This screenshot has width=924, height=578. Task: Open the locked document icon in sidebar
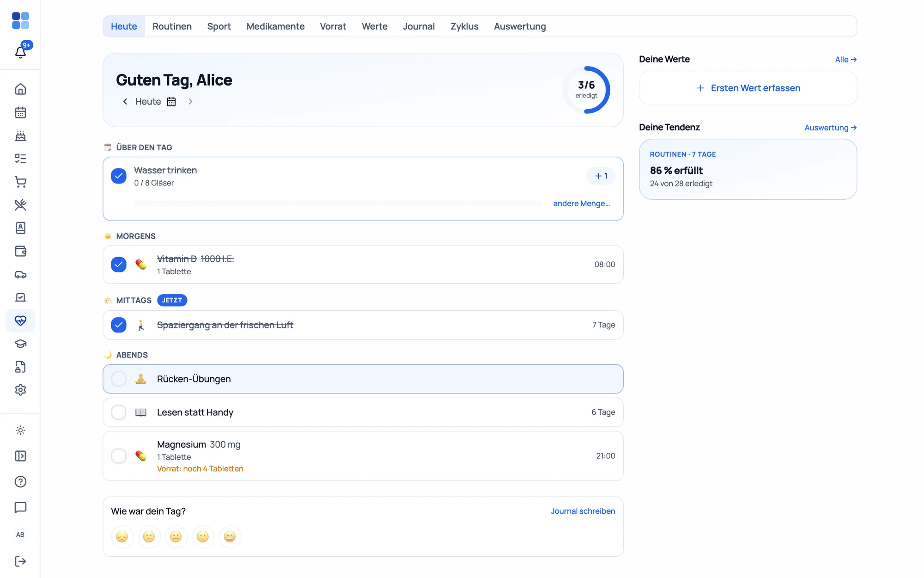(20, 367)
